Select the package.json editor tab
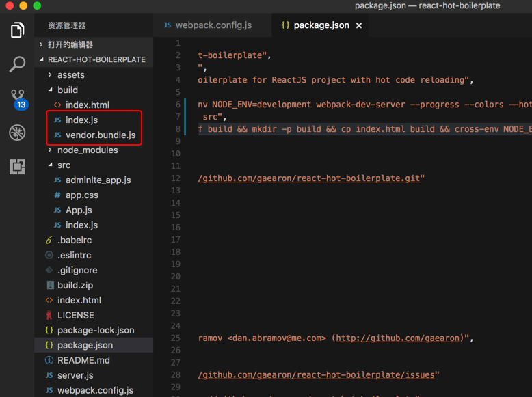Image resolution: width=532 pixels, height=397 pixels. [321, 25]
